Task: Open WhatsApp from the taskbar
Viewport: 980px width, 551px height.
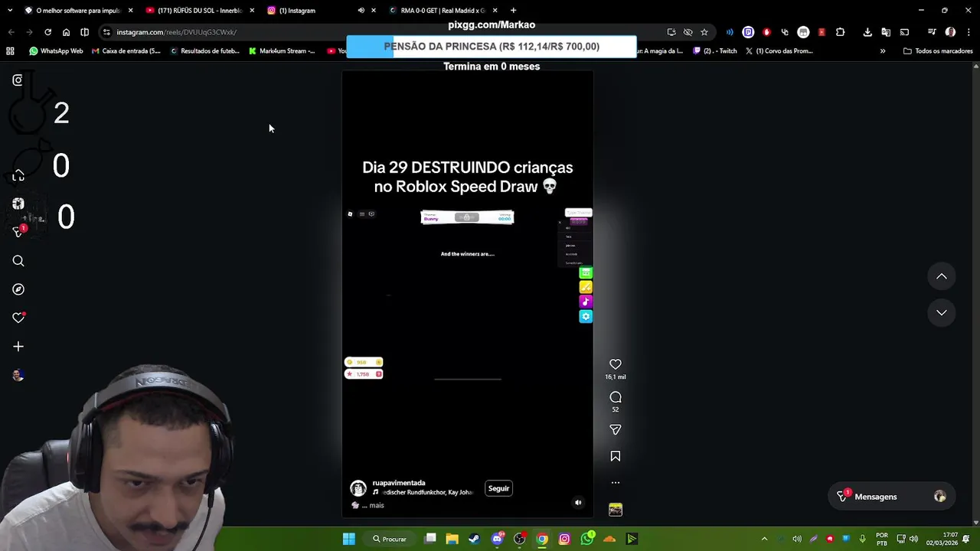Action: click(587, 539)
